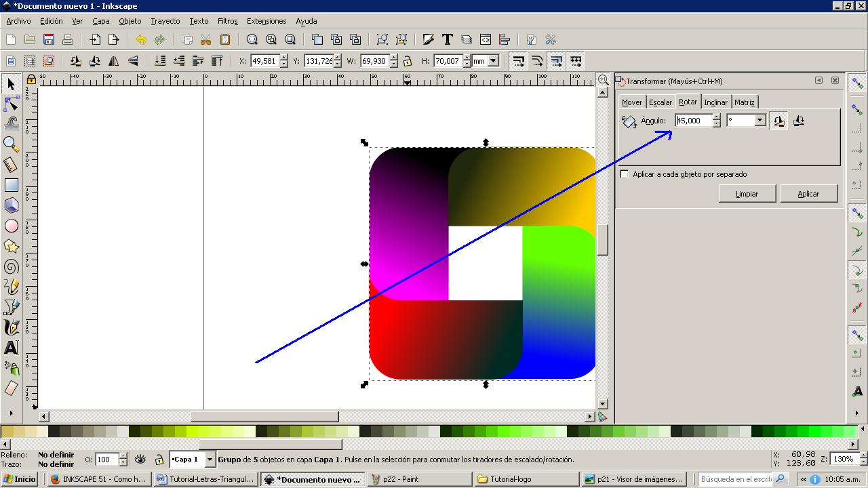Switch to the Mover tab
Screen dimensions: 868x488
click(631, 102)
